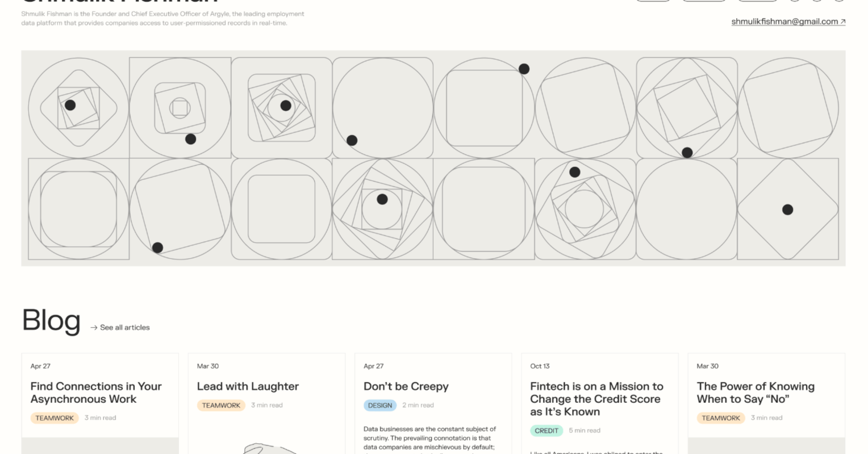Click the TEAMWORK tag on the Find Connections card

click(55, 418)
